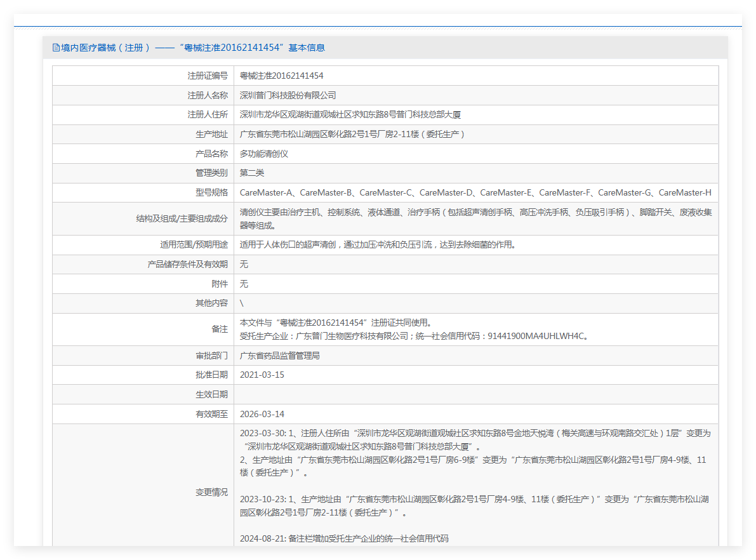
Task: Select credit code line 91441900MA4UHLWH4C
Action: [x=414, y=336]
